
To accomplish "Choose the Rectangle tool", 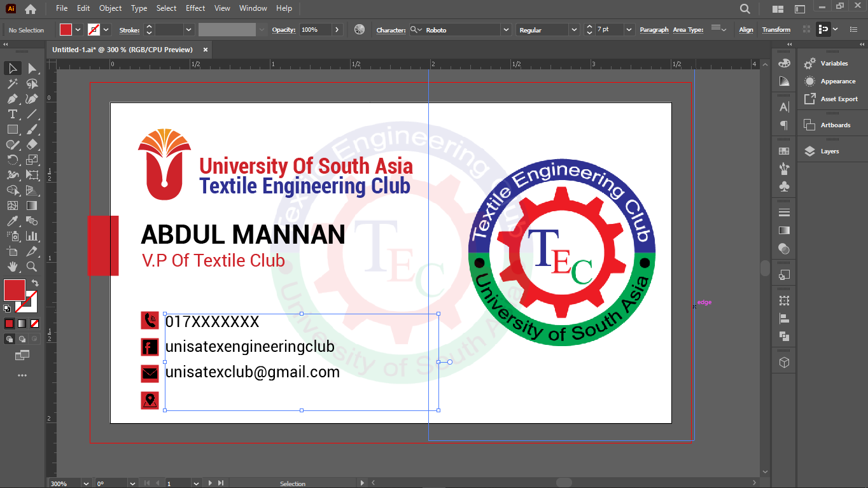I will point(13,129).
